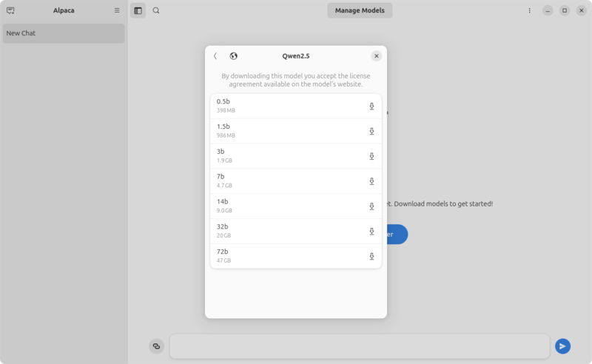The image size is (592, 364).
Task: Download the 14b model
Action: pos(371,207)
